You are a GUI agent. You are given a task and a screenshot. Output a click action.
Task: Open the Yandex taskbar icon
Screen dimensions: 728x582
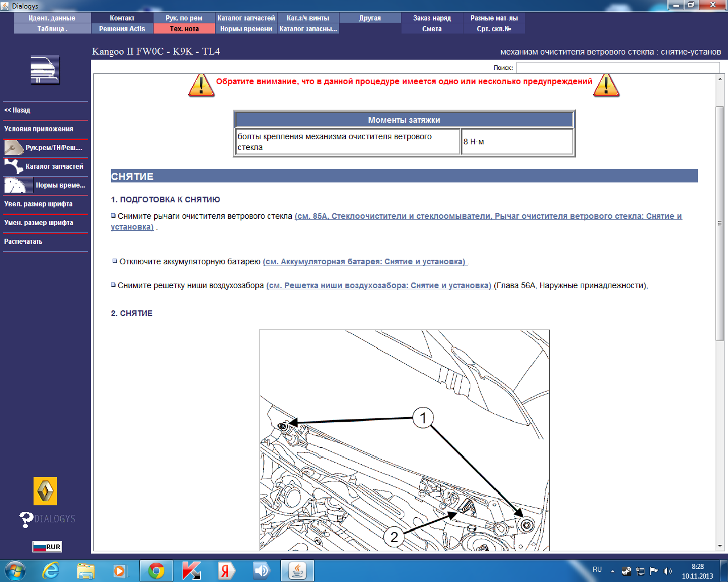pos(226,571)
